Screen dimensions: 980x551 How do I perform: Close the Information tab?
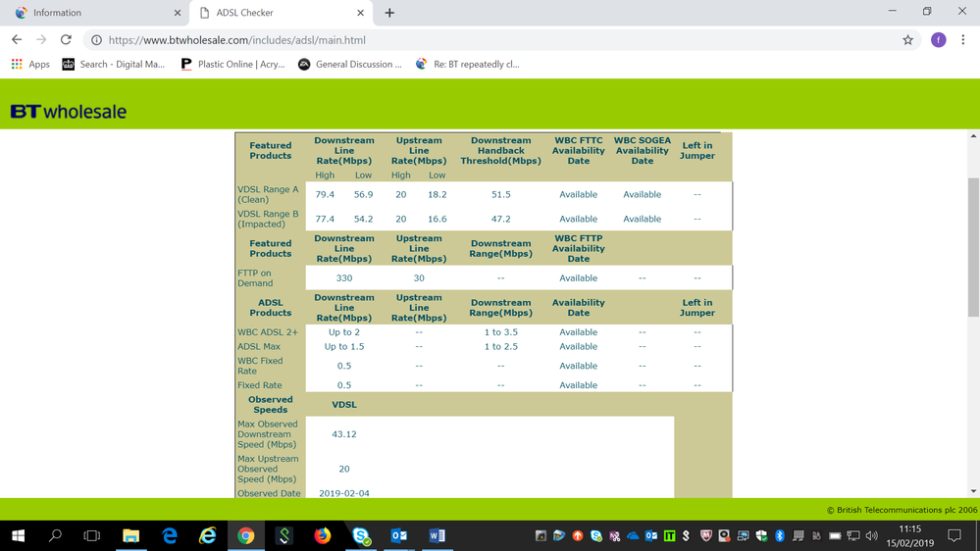178,13
